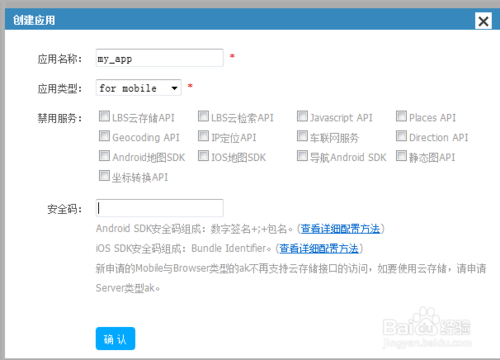Check the LBS云检索API checkbox
Image resolution: width=500 pixels, height=360 pixels.
tap(203, 116)
